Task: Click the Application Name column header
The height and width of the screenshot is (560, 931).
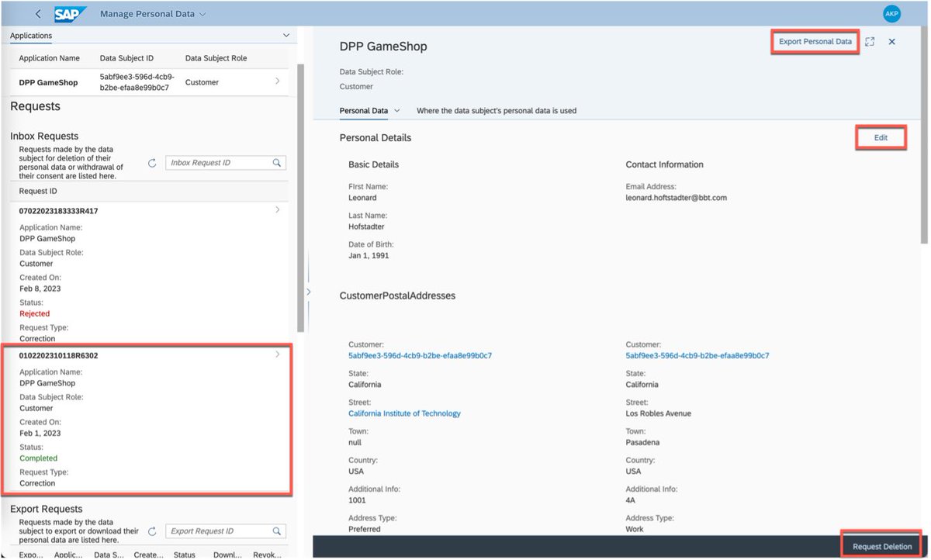Action: (50, 58)
